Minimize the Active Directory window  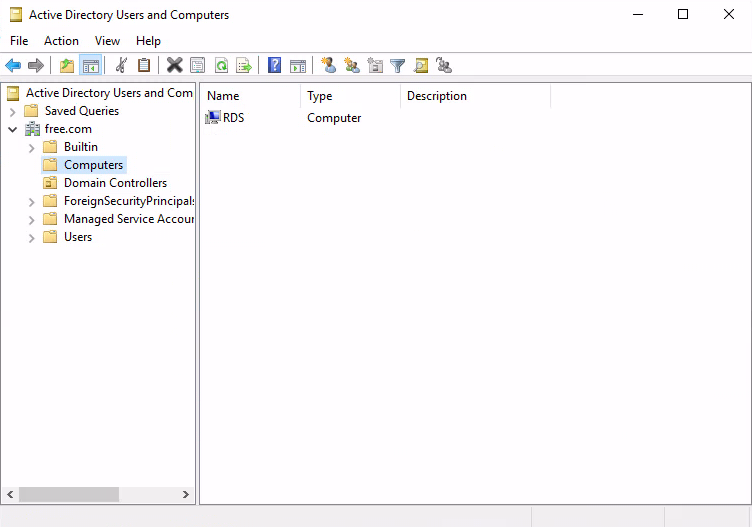pos(638,14)
